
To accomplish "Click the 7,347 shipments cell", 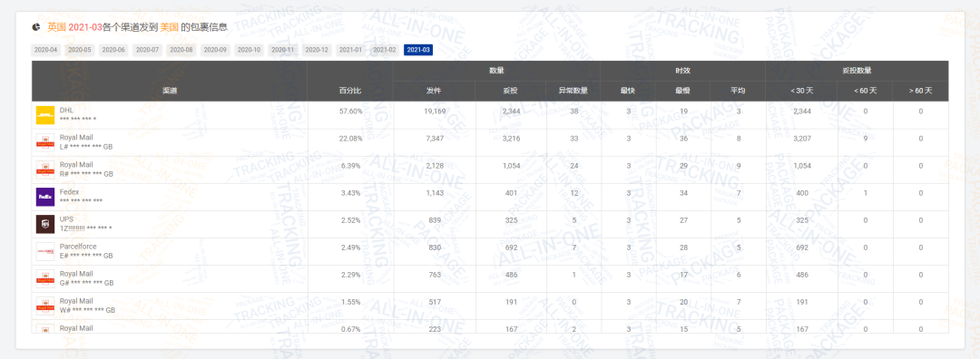I will 435,139.
